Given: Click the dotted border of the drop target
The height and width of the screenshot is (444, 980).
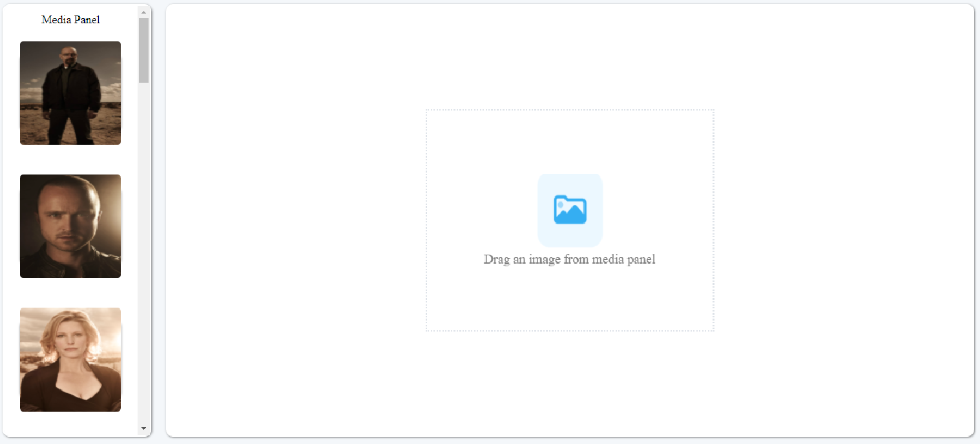Looking at the screenshot, I should pyautogui.click(x=570, y=109).
